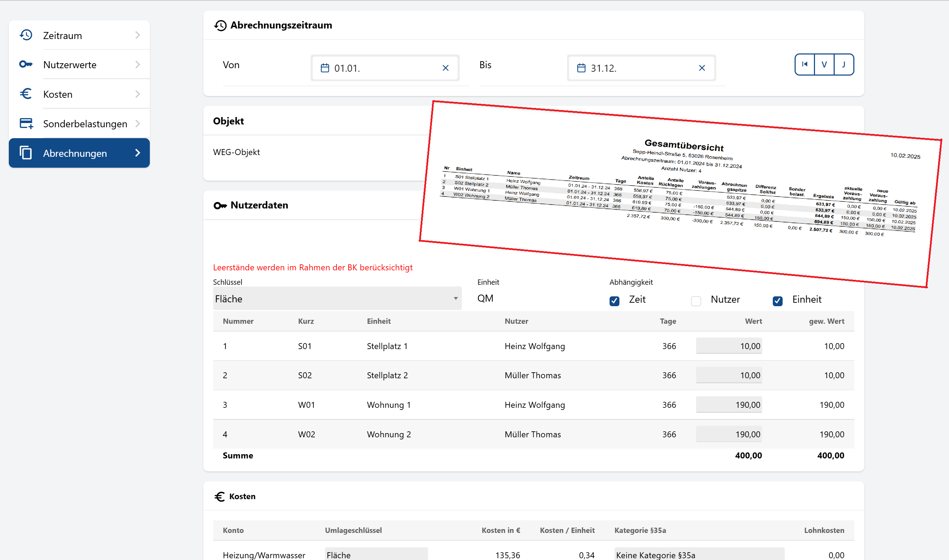Click the Kosten in € column header
The width and height of the screenshot is (949, 560).
click(501, 530)
